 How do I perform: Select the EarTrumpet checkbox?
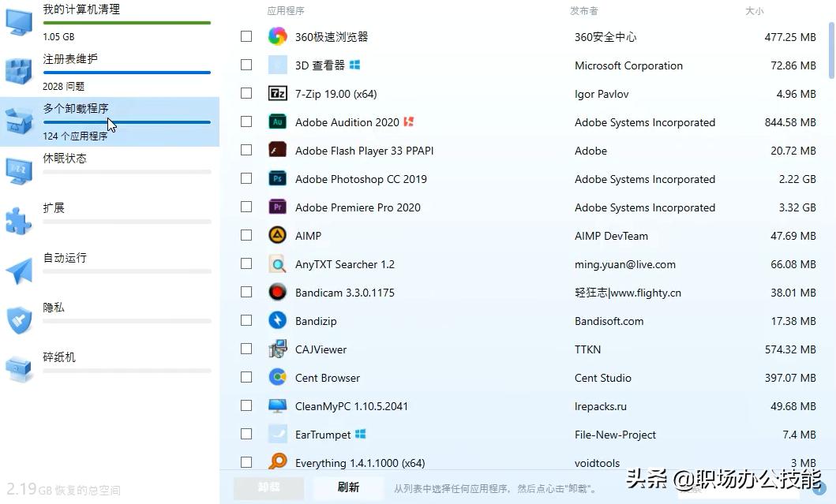coord(246,435)
